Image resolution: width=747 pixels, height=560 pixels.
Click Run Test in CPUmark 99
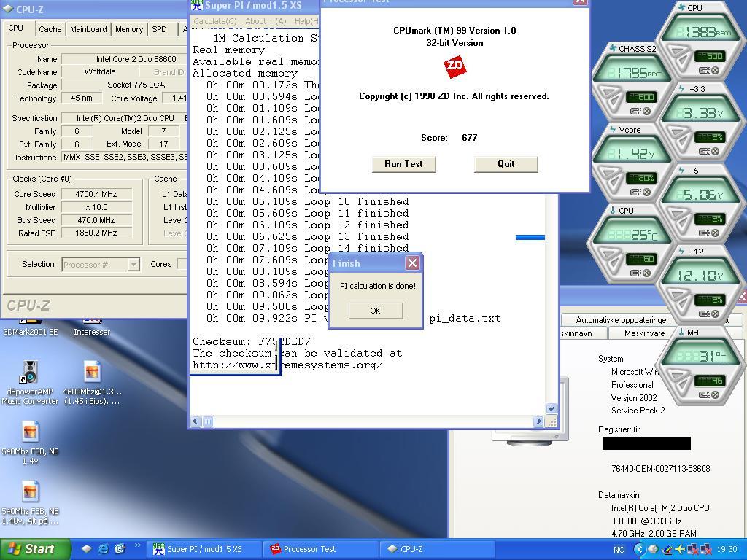(403, 164)
